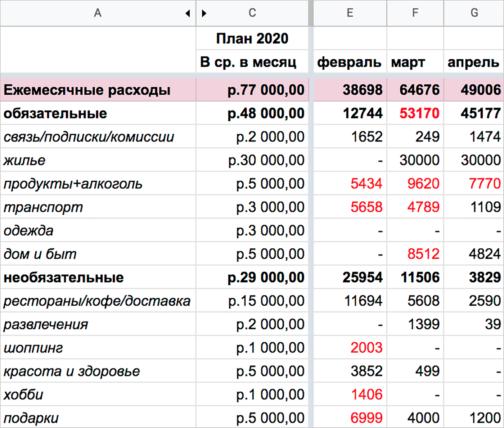Click March housing value 30000

(x=419, y=160)
